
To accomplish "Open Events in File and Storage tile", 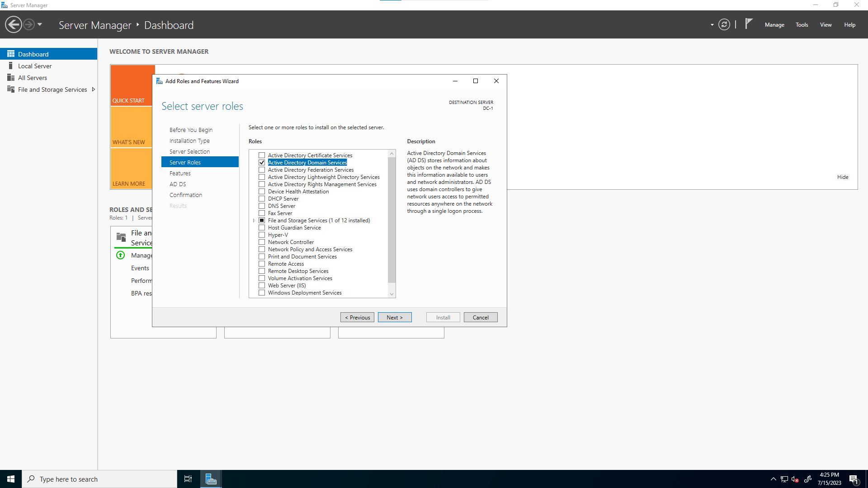I will click(x=140, y=268).
